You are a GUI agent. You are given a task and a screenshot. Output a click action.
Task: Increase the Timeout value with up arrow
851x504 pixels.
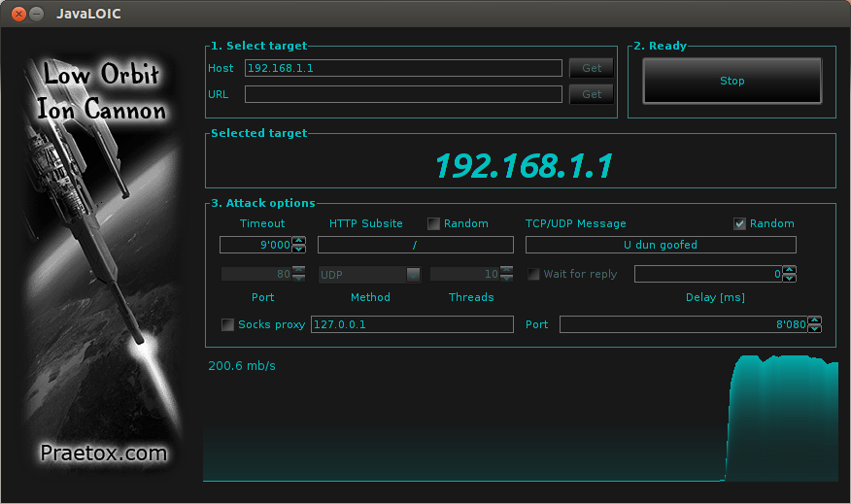(x=298, y=240)
